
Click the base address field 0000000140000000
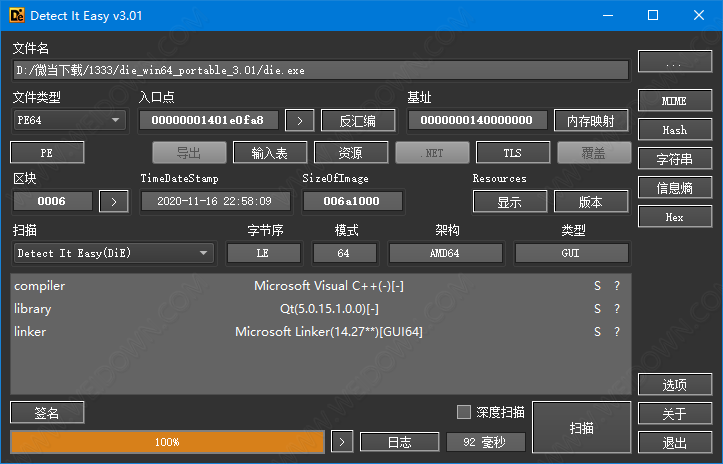[x=477, y=120]
